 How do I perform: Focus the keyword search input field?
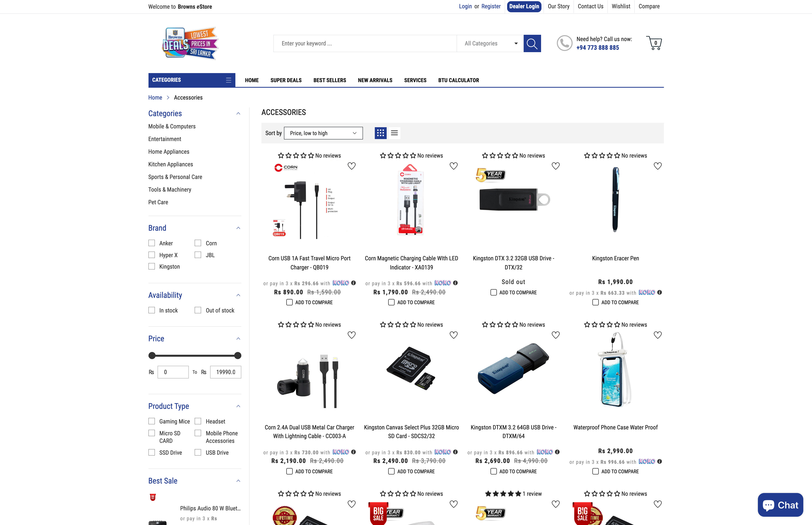tap(365, 43)
